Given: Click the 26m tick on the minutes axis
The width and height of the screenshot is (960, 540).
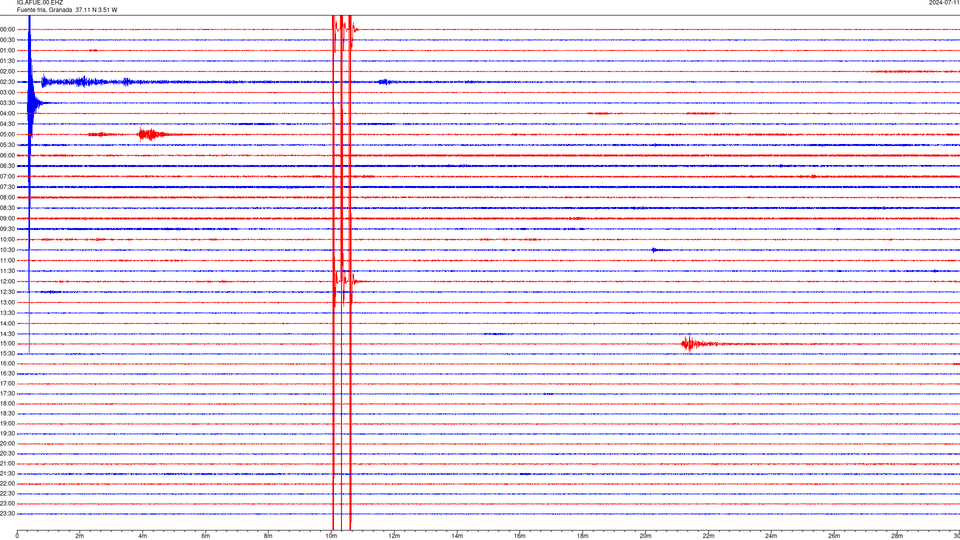Looking at the screenshot, I should coord(834,536).
